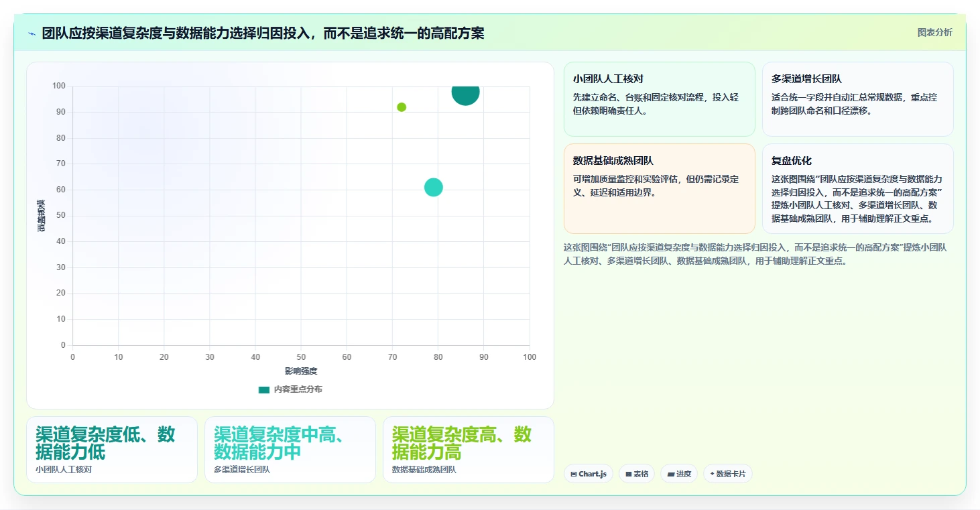The image size is (980, 510).
Task: Click the icon inside the 表格 tag
Action: click(629, 474)
